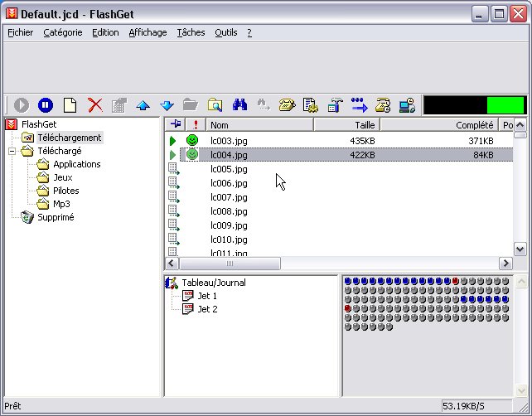Collapse the Téléchargé tree node
532x416 pixels.
click(x=12, y=151)
